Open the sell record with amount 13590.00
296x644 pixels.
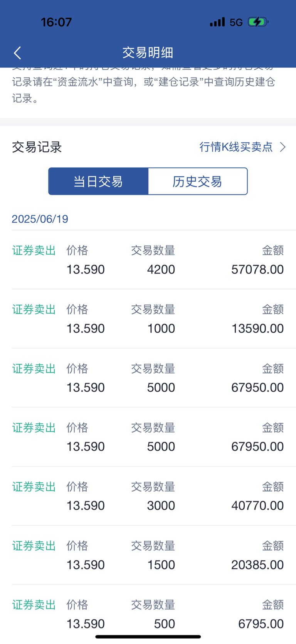148,319
